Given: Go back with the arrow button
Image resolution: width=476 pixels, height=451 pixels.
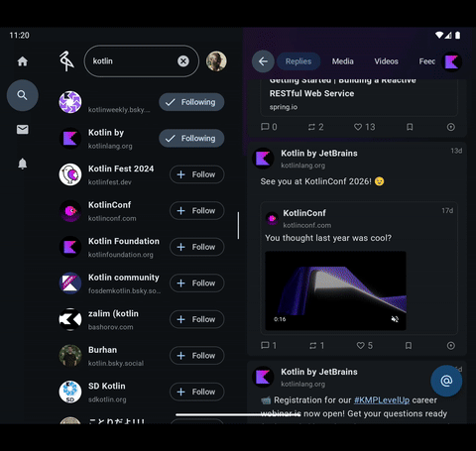Looking at the screenshot, I should tap(263, 61).
